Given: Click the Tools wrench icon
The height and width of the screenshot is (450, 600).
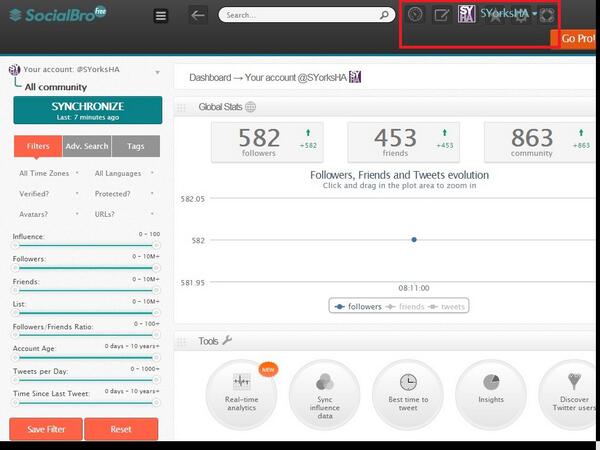Looking at the screenshot, I should (x=227, y=340).
